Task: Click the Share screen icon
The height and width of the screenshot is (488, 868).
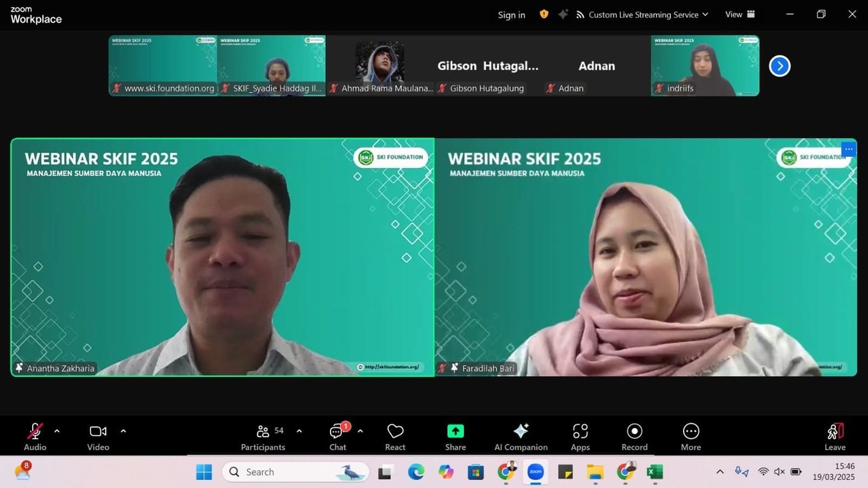Action: click(455, 436)
